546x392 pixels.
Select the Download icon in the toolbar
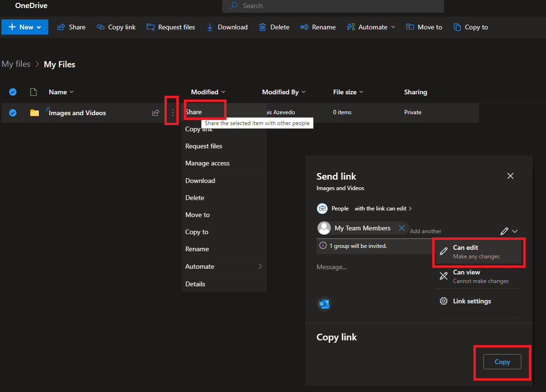pos(210,27)
